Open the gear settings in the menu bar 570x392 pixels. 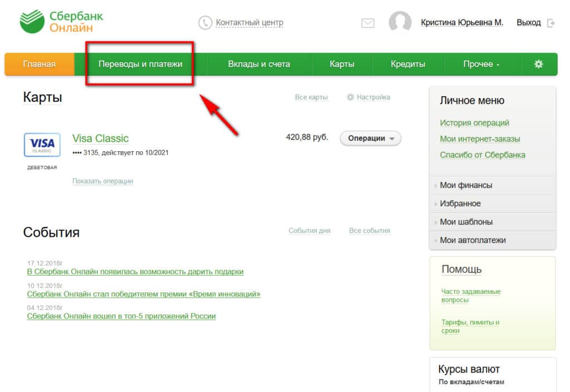coord(538,64)
